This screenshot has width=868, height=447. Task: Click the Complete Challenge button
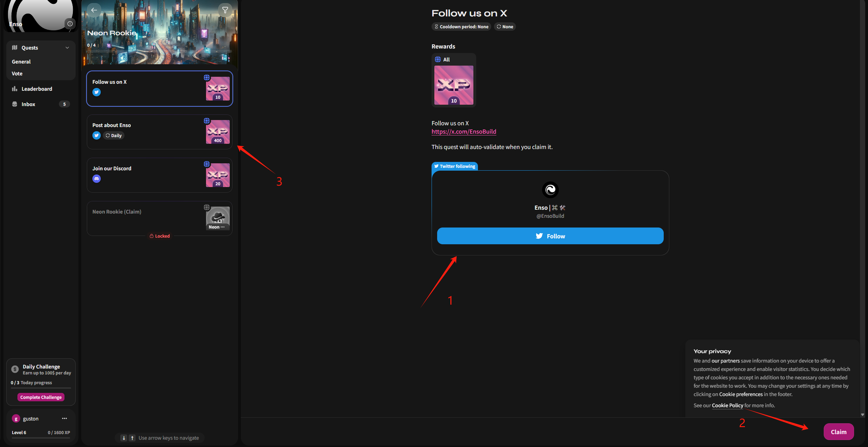41,397
